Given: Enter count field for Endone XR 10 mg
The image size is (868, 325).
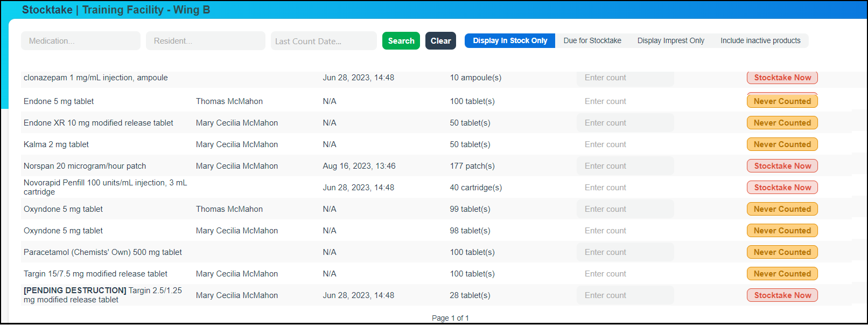Looking at the screenshot, I should click(625, 123).
